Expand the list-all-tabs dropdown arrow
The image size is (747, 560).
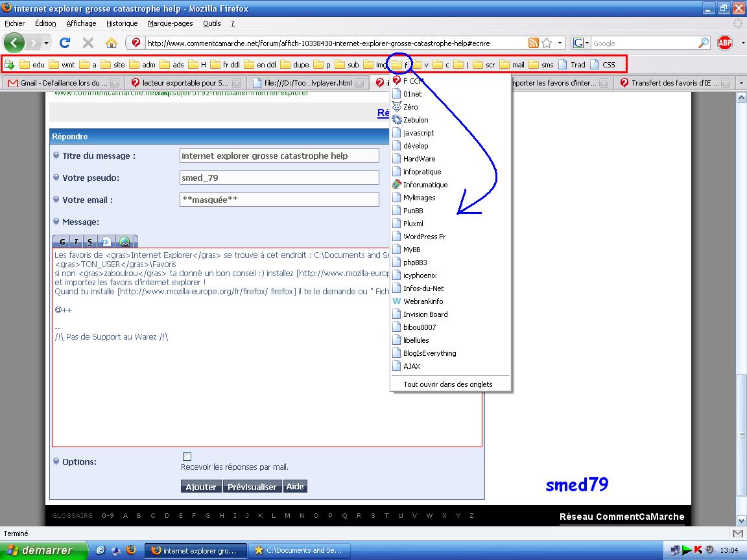(742, 83)
